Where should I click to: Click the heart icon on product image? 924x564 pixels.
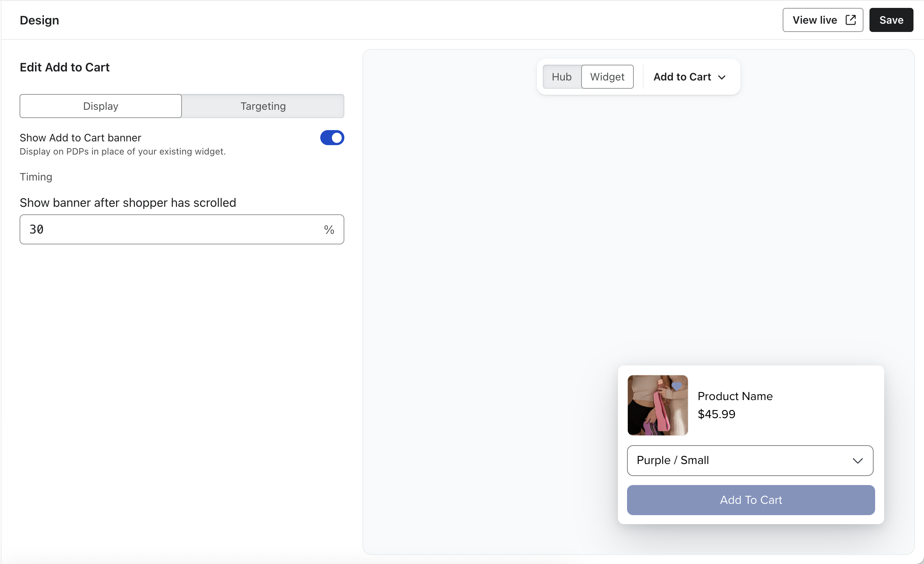point(676,386)
